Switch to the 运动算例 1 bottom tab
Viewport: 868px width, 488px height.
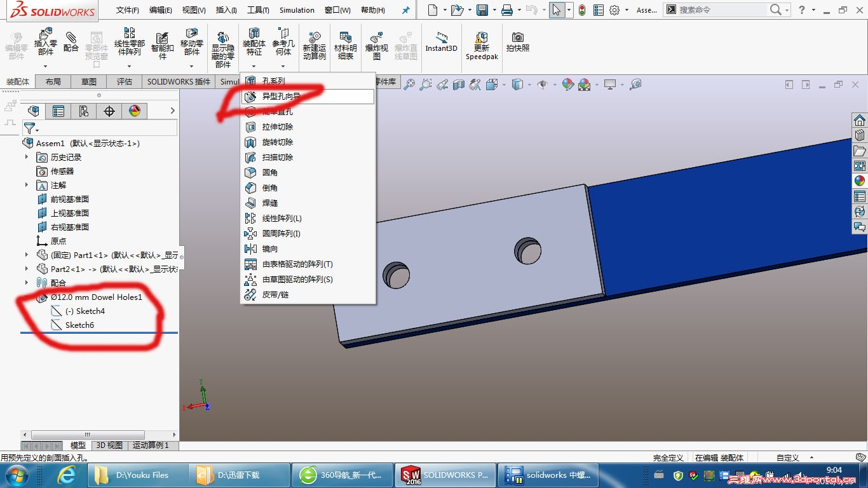point(151,445)
